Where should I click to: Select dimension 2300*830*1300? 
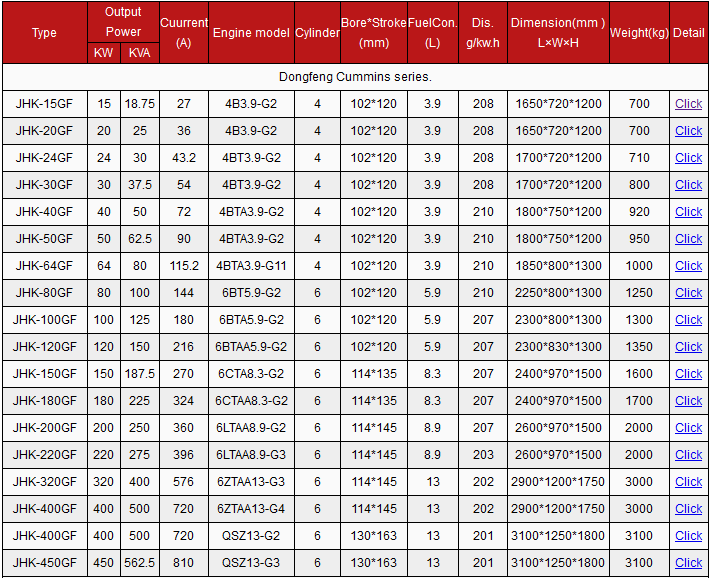(558, 347)
